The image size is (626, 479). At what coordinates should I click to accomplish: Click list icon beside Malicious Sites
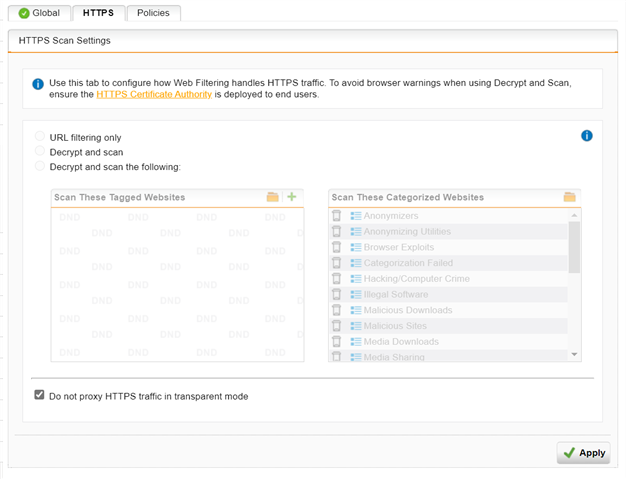click(356, 326)
